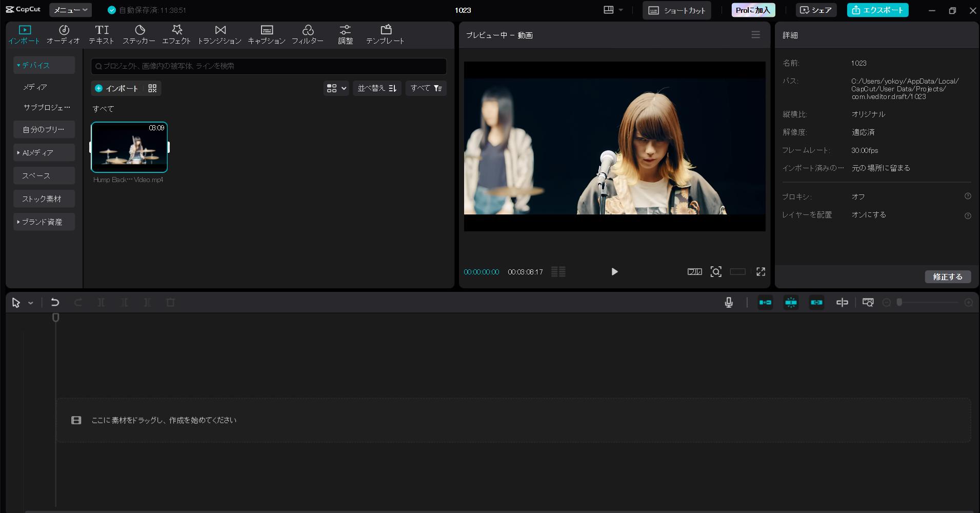Select the インポート tab icon
The image size is (980, 513).
click(x=25, y=30)
